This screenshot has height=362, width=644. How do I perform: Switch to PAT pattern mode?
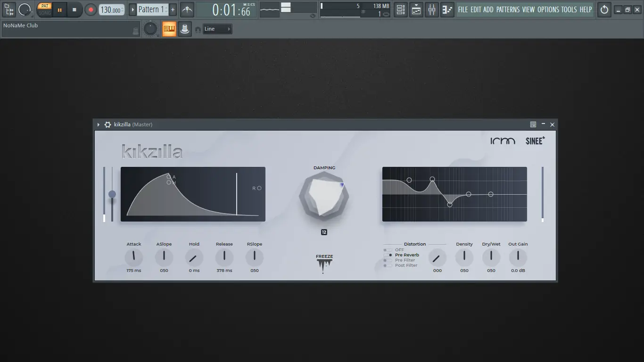coord(44,6)
